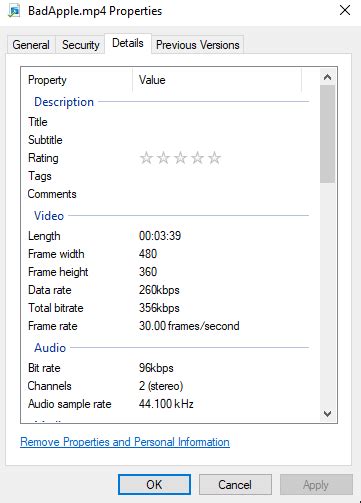Open the Security tab

click(81, 45)
